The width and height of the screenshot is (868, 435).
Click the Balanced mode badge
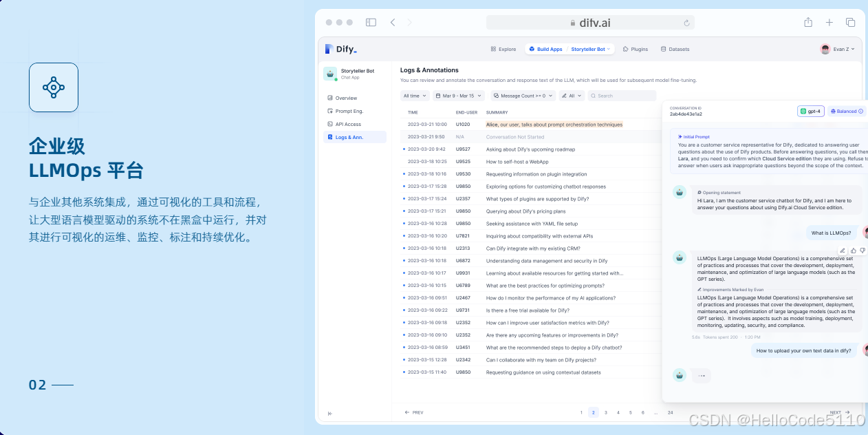click(847, 111)
